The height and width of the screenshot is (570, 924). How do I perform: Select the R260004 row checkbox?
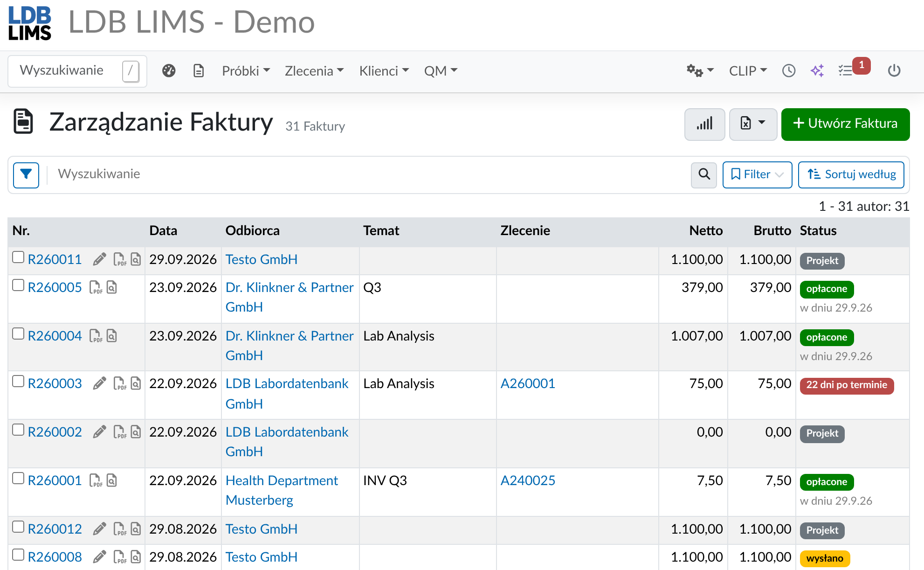[x=18, y=334]
